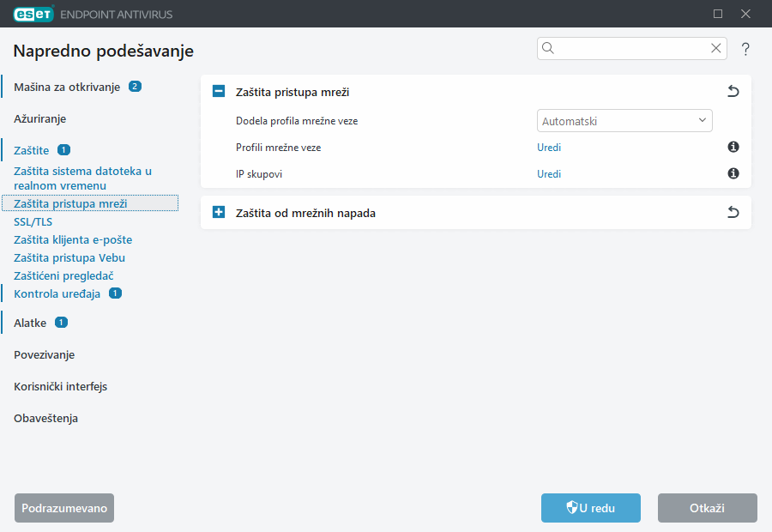Viewport: 772px width, 532px height.
Task: Click the search input field
Action: (x=631, y=48)
